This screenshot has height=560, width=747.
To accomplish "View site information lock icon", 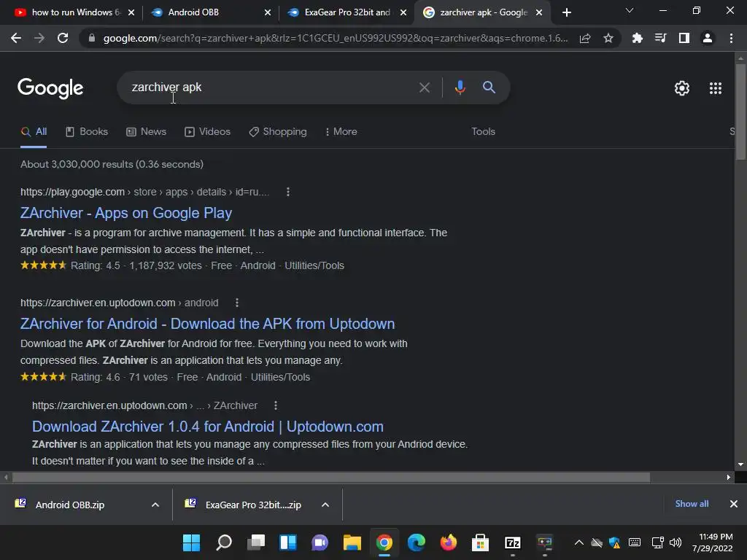I will coord(92,38).
